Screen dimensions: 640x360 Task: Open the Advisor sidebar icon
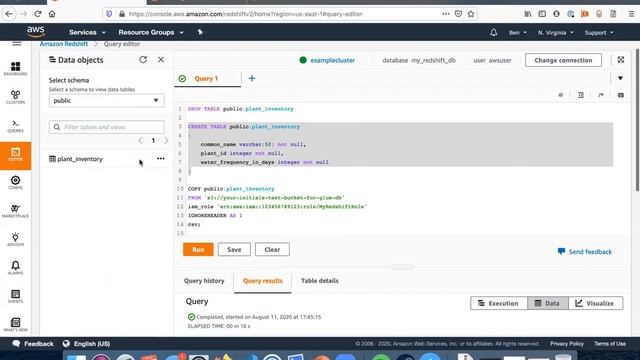click(16, 240)
